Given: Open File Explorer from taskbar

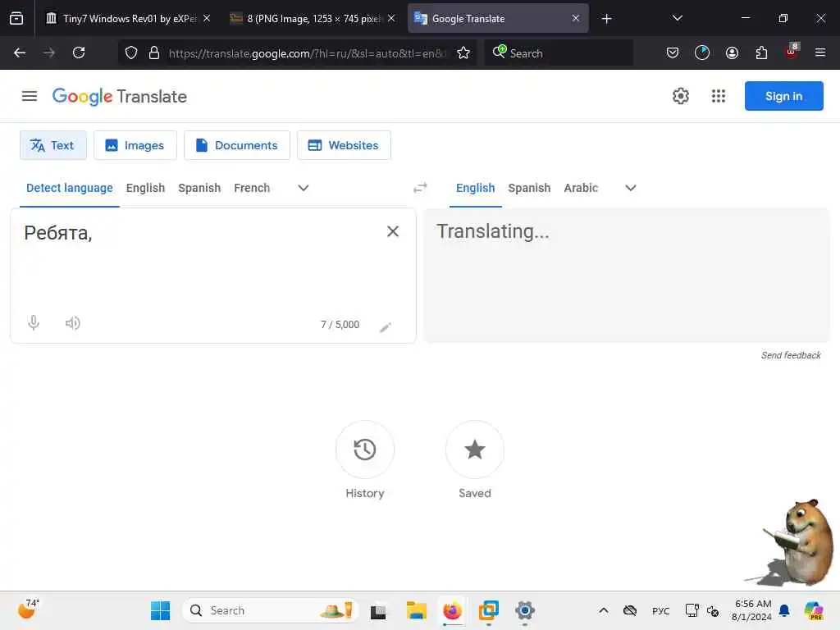Looking at the screenshot, I should click(416, 610).
